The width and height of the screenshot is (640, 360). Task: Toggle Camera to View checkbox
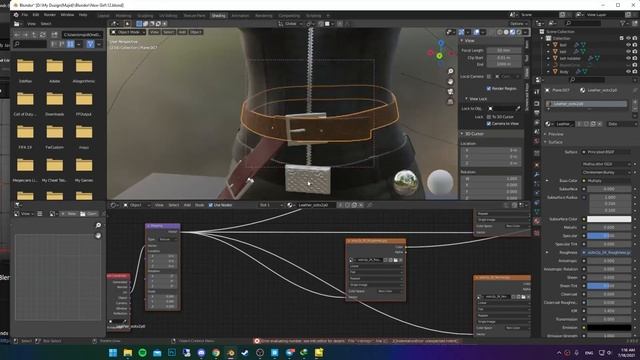pos(489,123)
